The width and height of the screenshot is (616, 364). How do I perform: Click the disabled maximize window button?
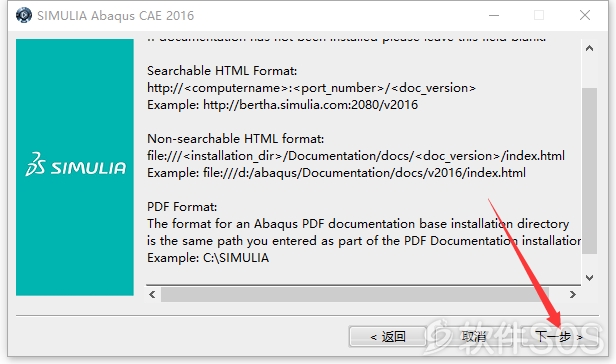(539, 15)
